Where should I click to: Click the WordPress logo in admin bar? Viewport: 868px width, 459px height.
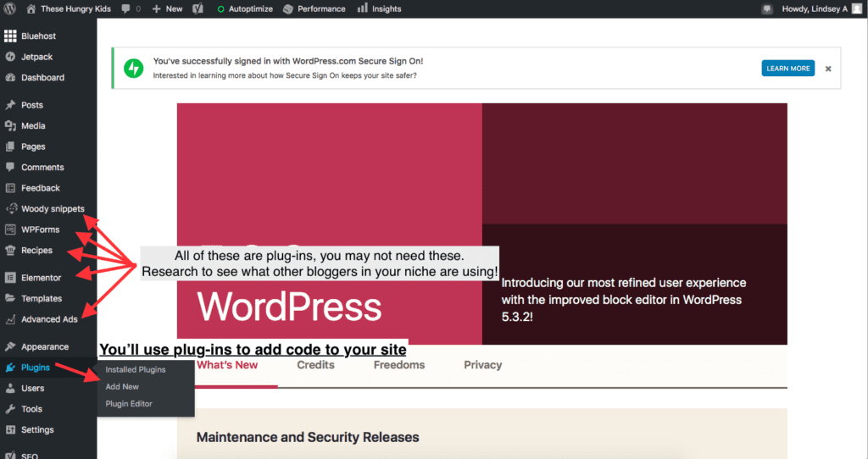tap(10, 8)
